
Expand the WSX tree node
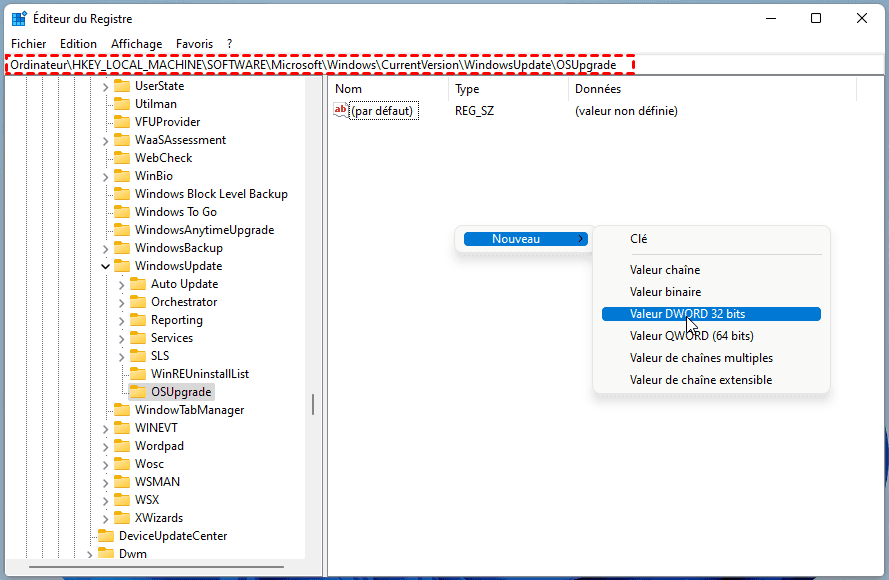point(105,501)
